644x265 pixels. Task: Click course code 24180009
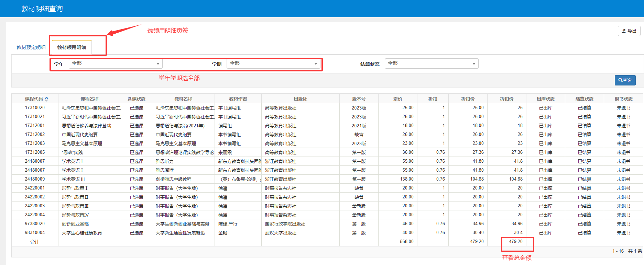[35, 179]
